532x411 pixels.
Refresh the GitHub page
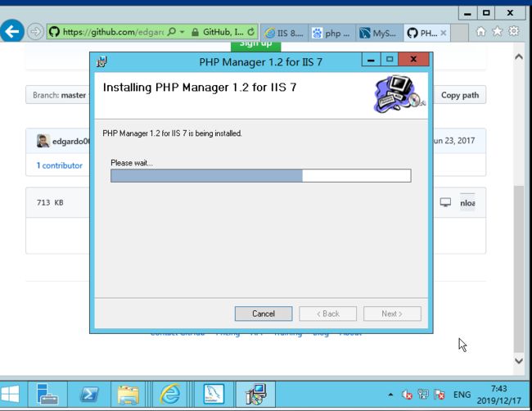250,32
